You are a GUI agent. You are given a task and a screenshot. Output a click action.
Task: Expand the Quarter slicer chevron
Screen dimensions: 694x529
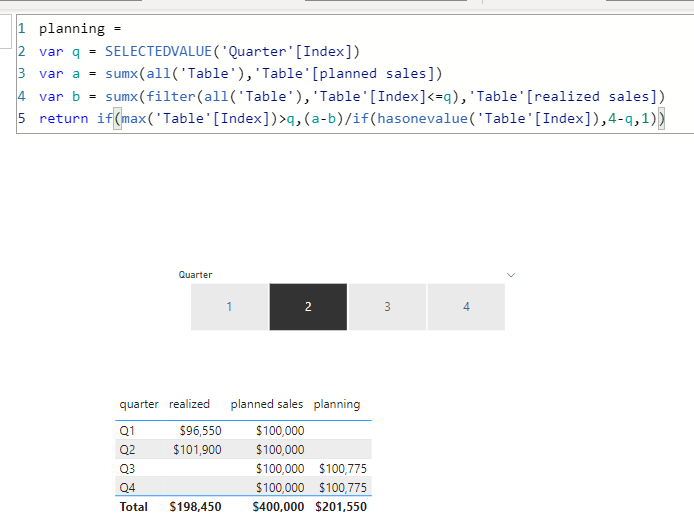[x=511, y=275]
